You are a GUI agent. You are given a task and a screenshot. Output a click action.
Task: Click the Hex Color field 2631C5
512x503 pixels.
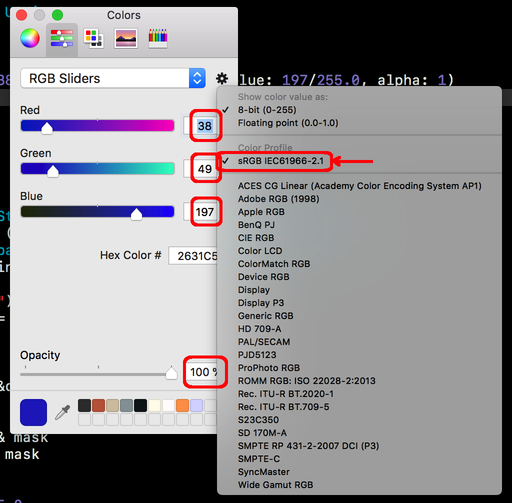point(193,256)
